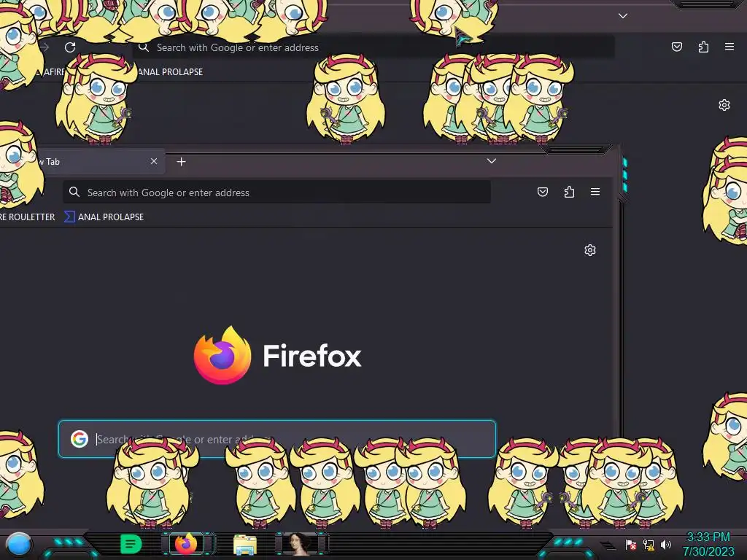The height and width of the screenshot is (560, 747).
Task: Open File Explorer from the taskbar
Action: tap(245, 545)
